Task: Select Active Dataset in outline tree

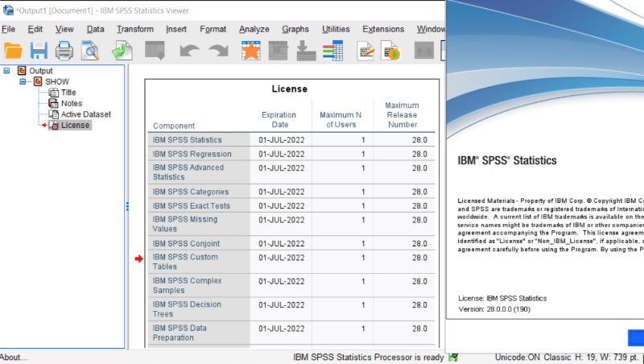Action: pos(86,114)
